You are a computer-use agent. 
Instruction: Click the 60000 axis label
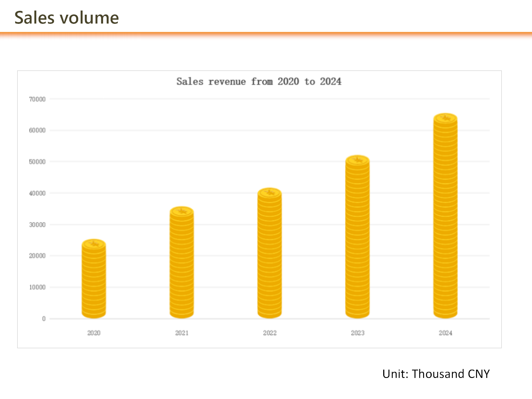[37, 130]
